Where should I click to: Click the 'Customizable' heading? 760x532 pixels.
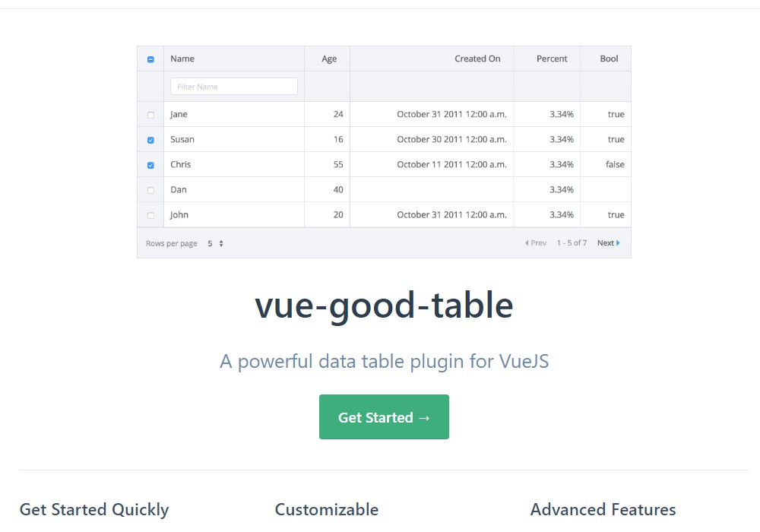coord(327,510)
